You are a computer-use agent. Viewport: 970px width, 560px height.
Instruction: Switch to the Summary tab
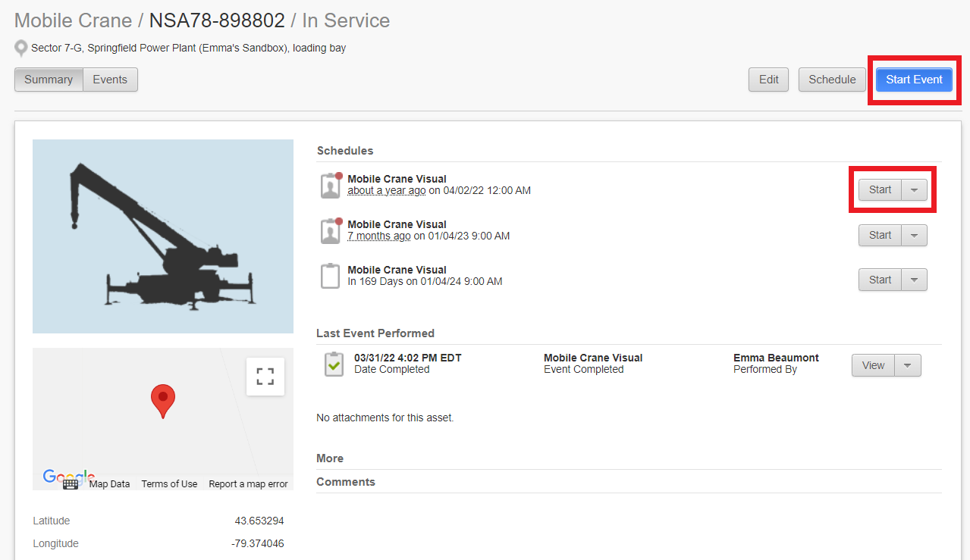coord(49,80)
